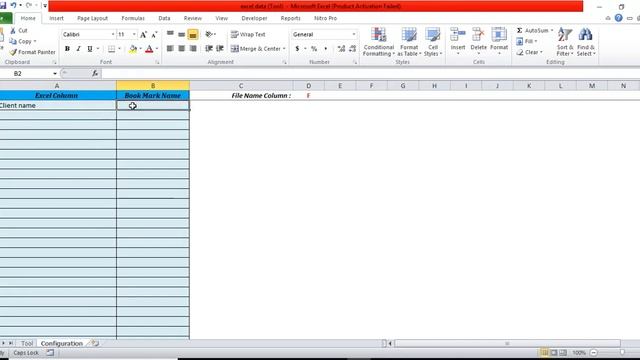Switch to the Tool sheet tab
Image resolution: width=640 pixels, height=360 pixels.
(27, 343)
